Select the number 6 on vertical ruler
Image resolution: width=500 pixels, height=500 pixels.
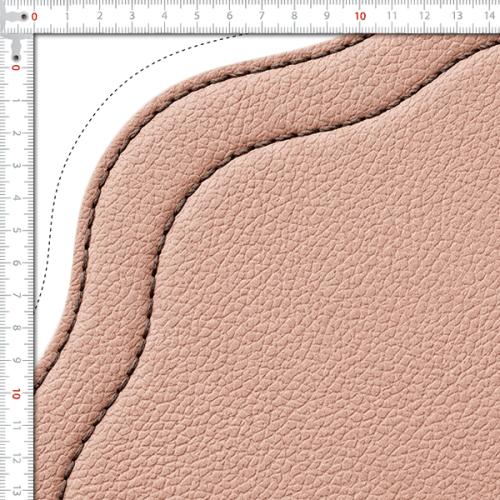coord(16,263)
